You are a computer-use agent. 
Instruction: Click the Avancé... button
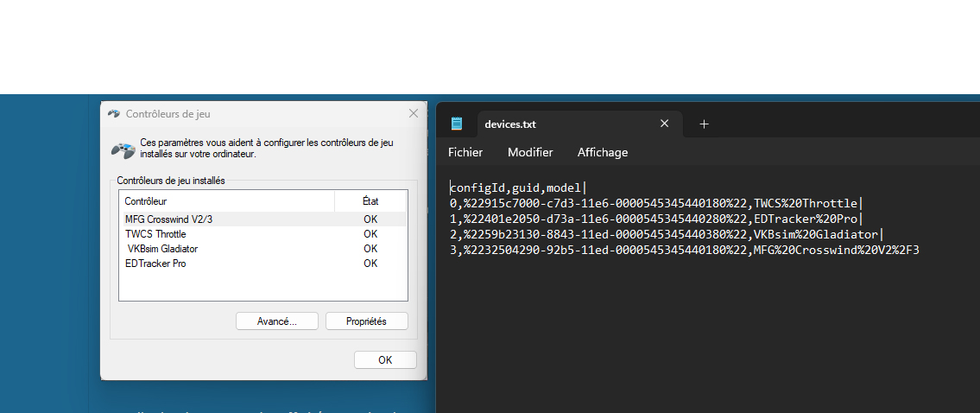tap(277, 321)
